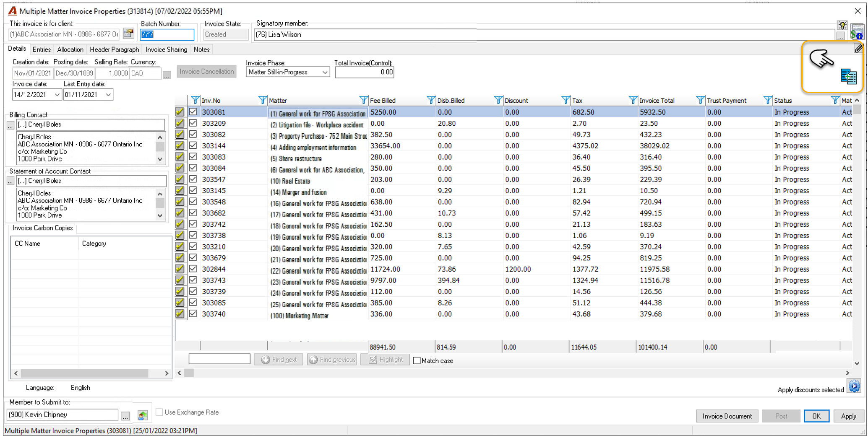Screen dimensions: 868x438
Task: Open the invoice info documents icon
Action: [857, 32]
